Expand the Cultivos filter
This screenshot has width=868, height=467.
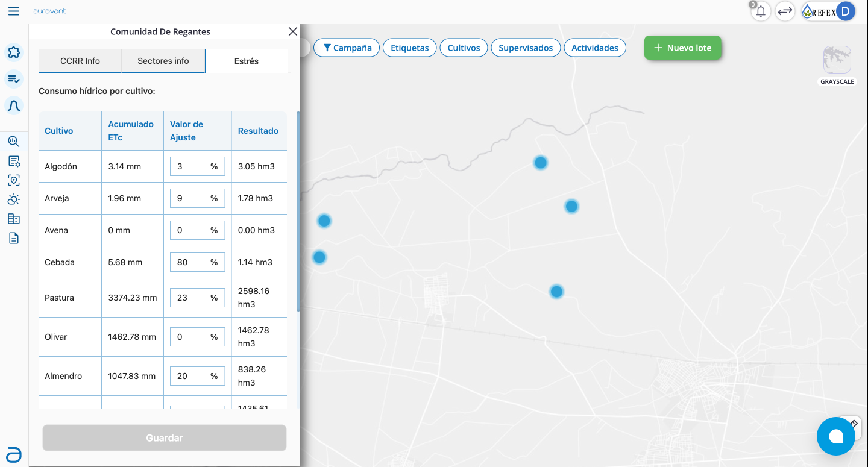[464, 48]
